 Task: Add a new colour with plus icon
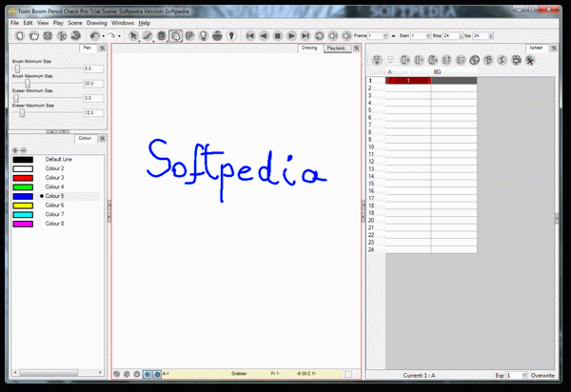coord(15,150)
